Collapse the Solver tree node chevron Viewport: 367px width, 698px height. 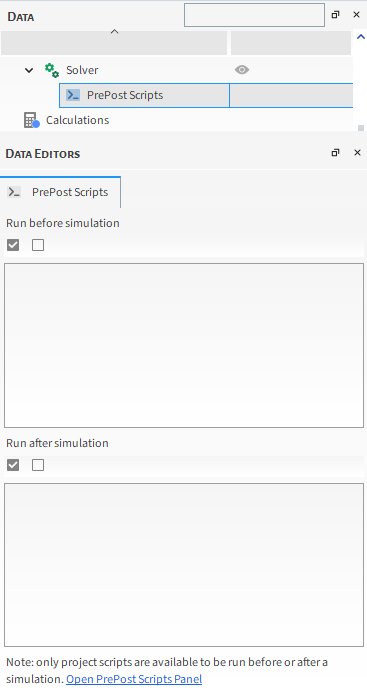[x=29, y=70]
